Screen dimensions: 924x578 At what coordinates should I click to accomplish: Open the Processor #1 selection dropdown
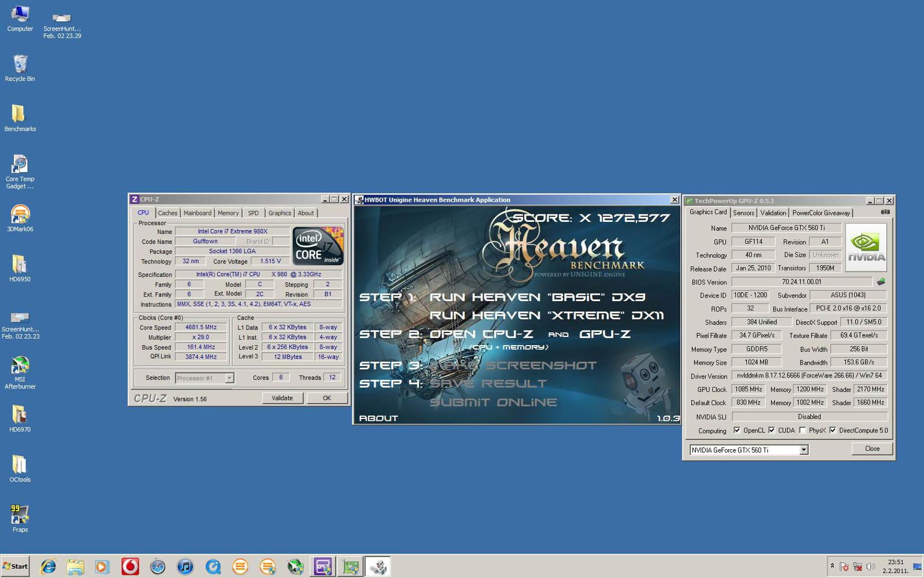point(229,378)
